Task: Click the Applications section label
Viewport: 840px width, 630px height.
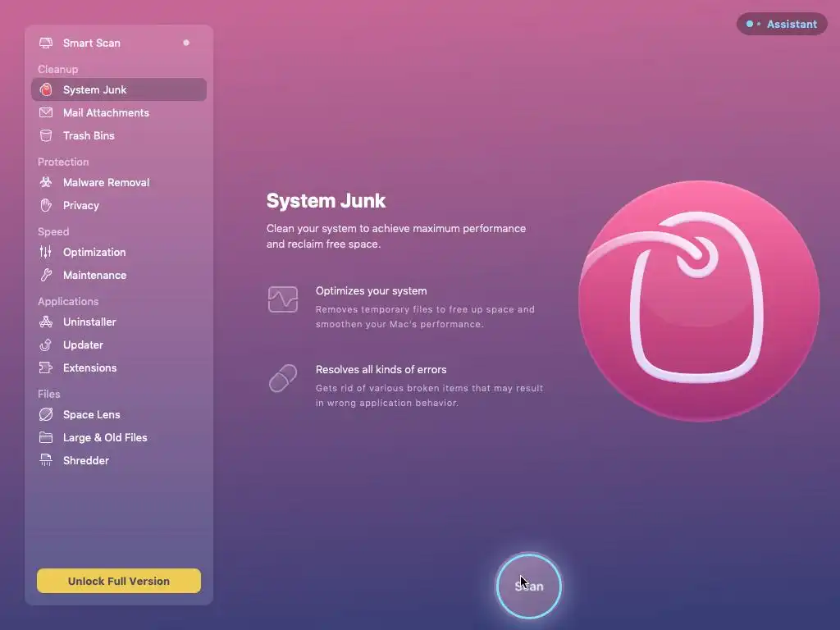Action: point(68,301)
